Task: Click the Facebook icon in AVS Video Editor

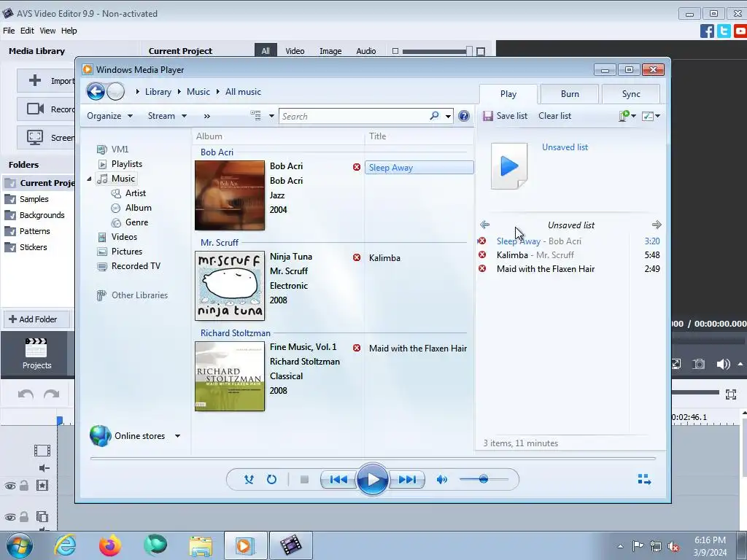Action: coord(707,31)
